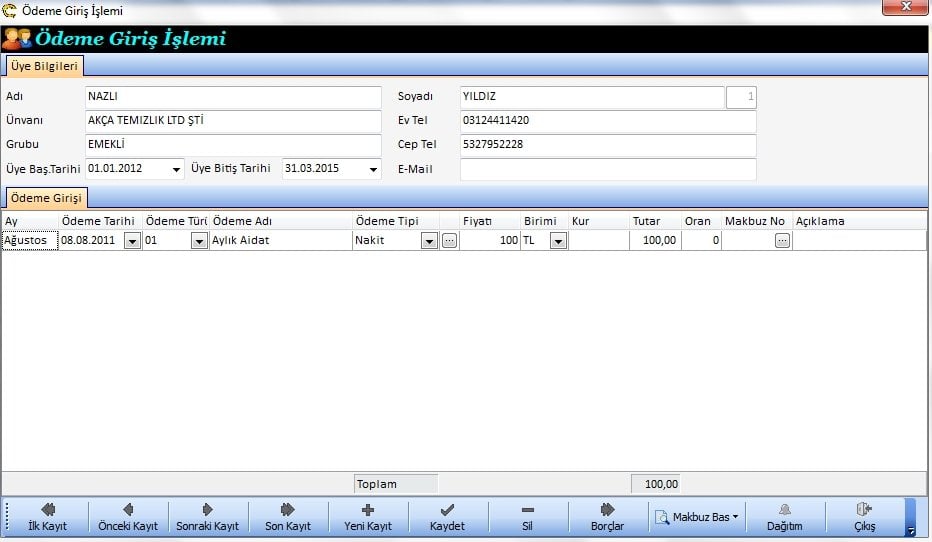932x542 pixels.
Task: Expand the Makbuz Bas print menu
Action: coord(698,517)
